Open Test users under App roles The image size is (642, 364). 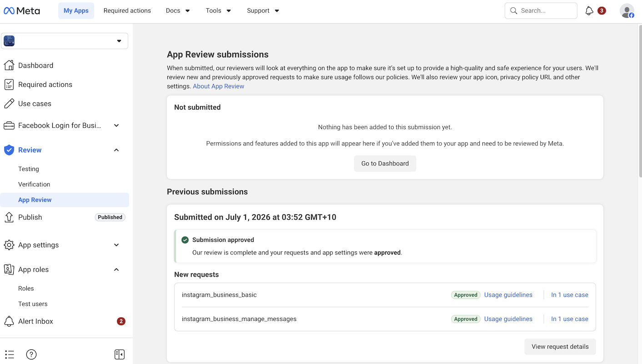coord(33,304)
